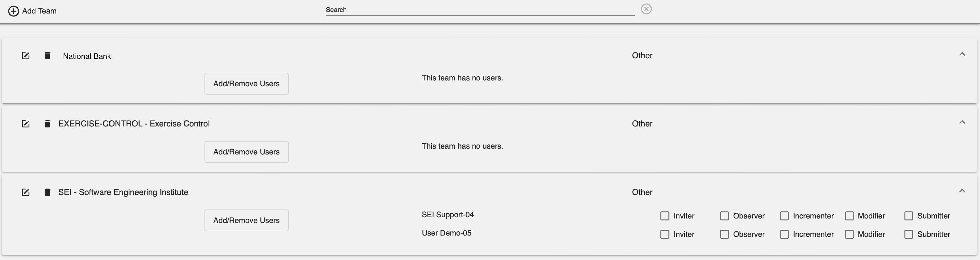Clear the search field with the X icon

tap(646, 8)
